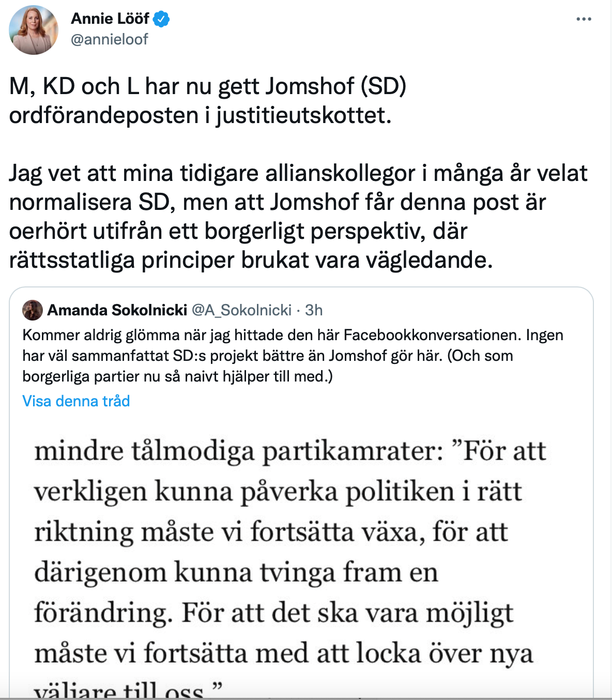Click 'Jomshof (SD)' in the tweet's first line
Image resolution: width=612 pixels, height=700 pixels.
(x=336, y=86)
